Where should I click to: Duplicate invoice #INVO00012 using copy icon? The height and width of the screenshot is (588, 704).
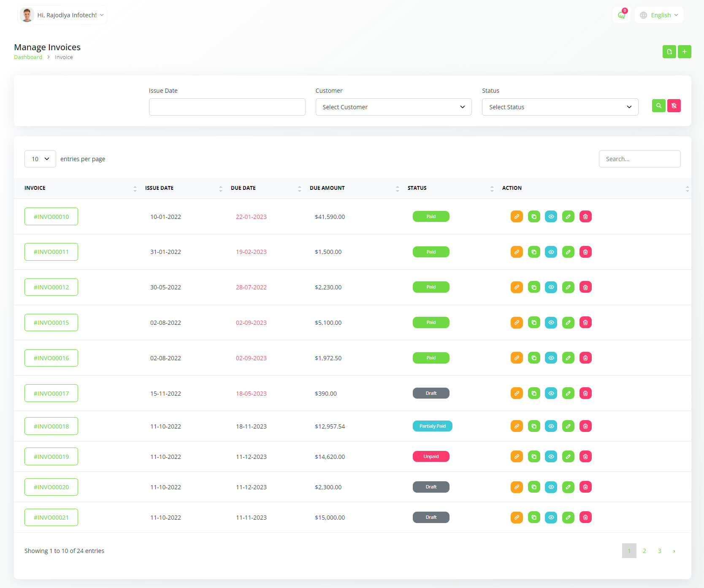click(534, 287)
